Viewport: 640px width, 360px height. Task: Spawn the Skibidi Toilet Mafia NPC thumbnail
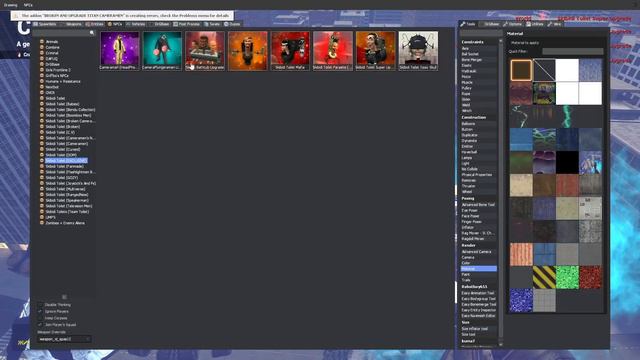coord(290,51)
